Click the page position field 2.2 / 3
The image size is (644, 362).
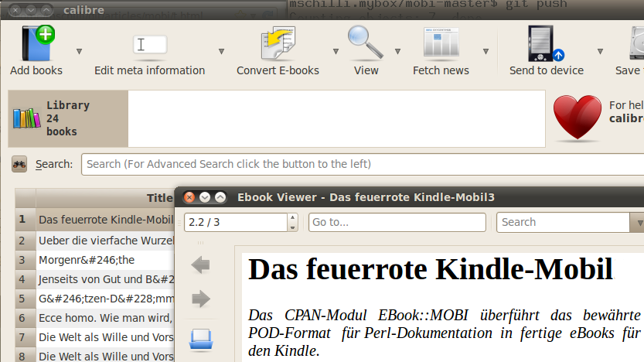coord(236,222)
